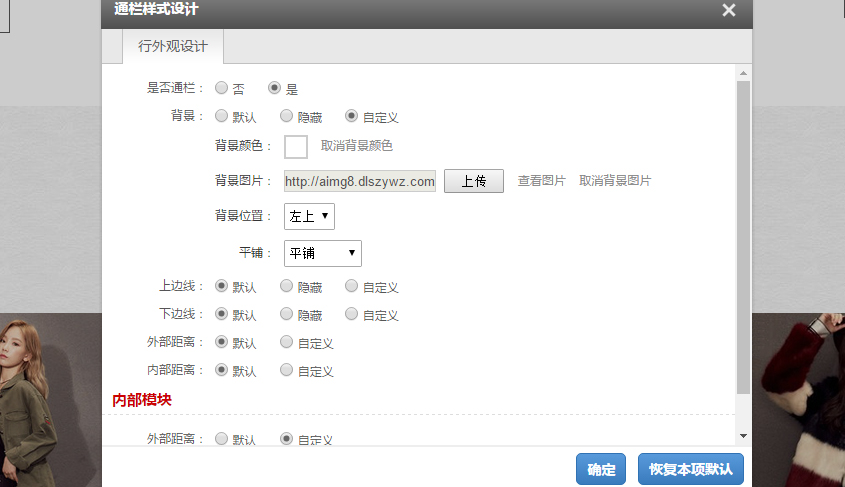The width and height of the screenshot is (845, 487).
Task: Set 上边线 to 隐藏
Action: (x=287, y=286)
